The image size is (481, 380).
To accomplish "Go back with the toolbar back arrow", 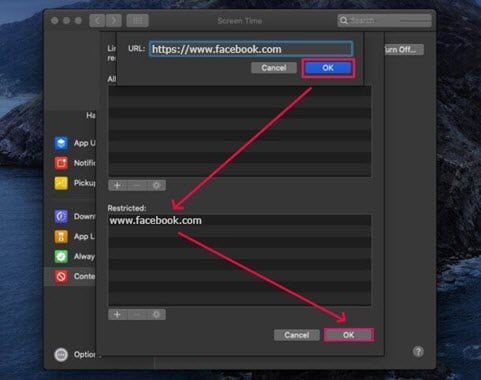I will click(97, 21).
